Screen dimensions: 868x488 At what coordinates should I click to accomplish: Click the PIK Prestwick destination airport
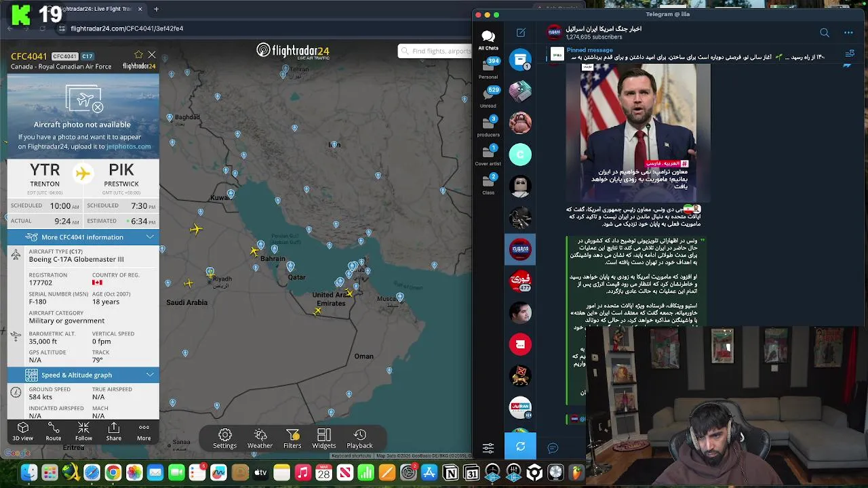(x=121, y=175)
